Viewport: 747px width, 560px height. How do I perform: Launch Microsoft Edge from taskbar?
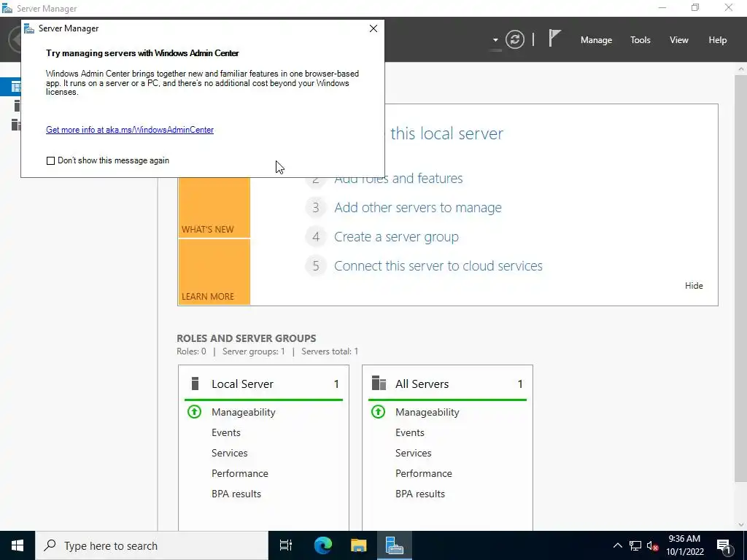(x=322, y=545)
